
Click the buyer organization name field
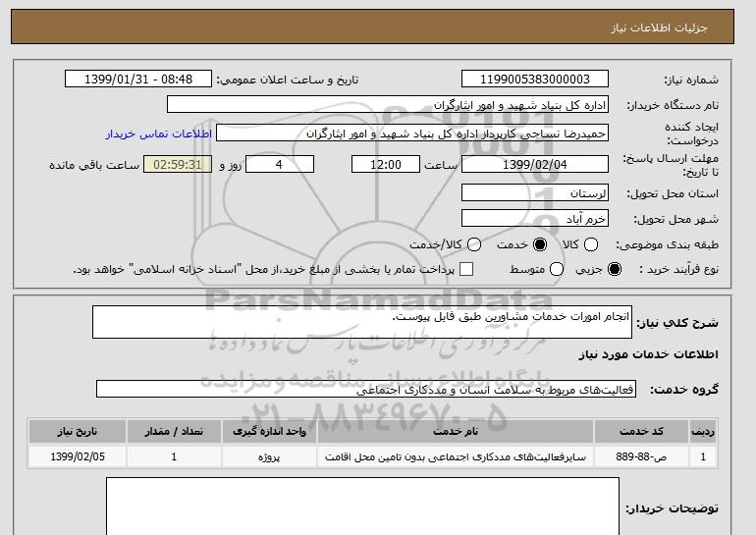point(388,105)
